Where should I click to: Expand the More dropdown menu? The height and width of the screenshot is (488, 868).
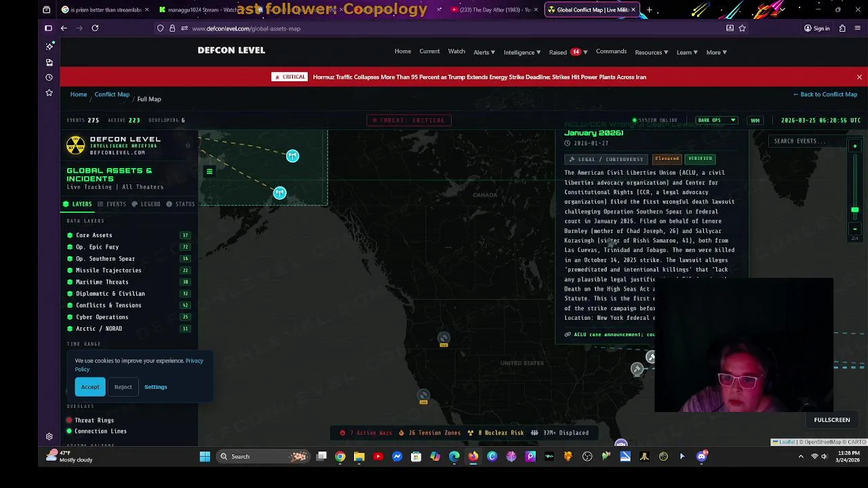pos(716,52)
